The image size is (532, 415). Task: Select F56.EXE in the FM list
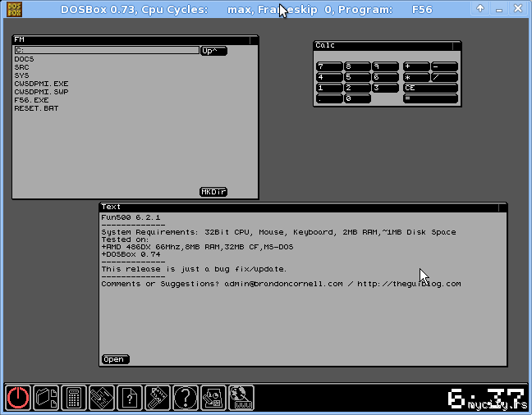click(x=31, y=100)
